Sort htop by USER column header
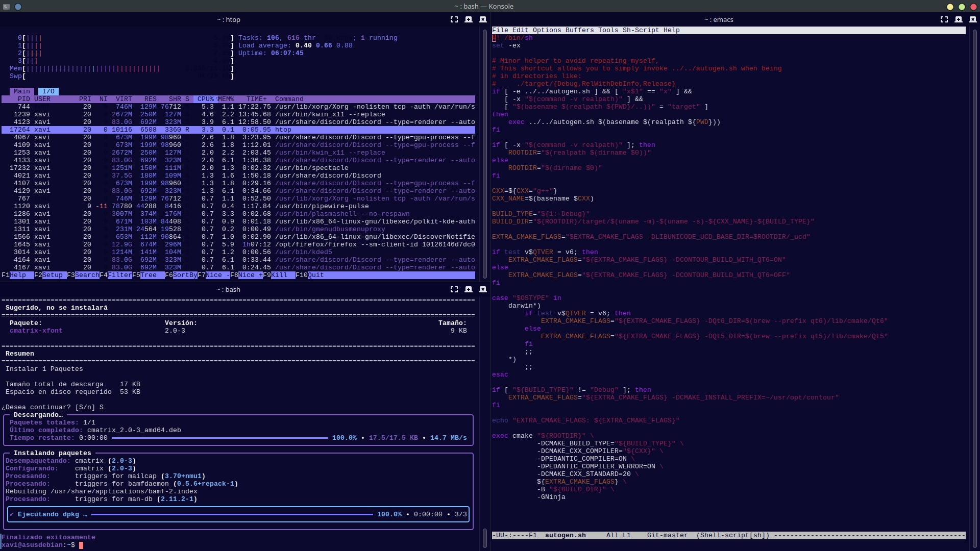Image resolution: width=980 pixels, height=551 pixels. (42, 99)
